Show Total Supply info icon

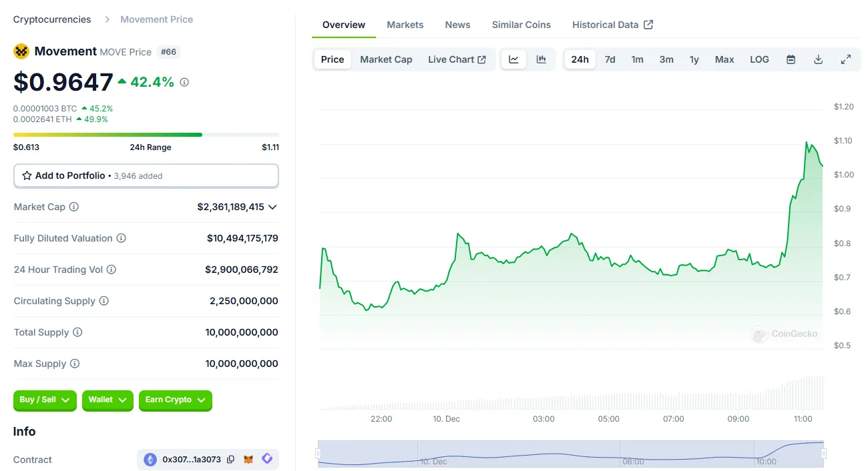coord(77,332)
